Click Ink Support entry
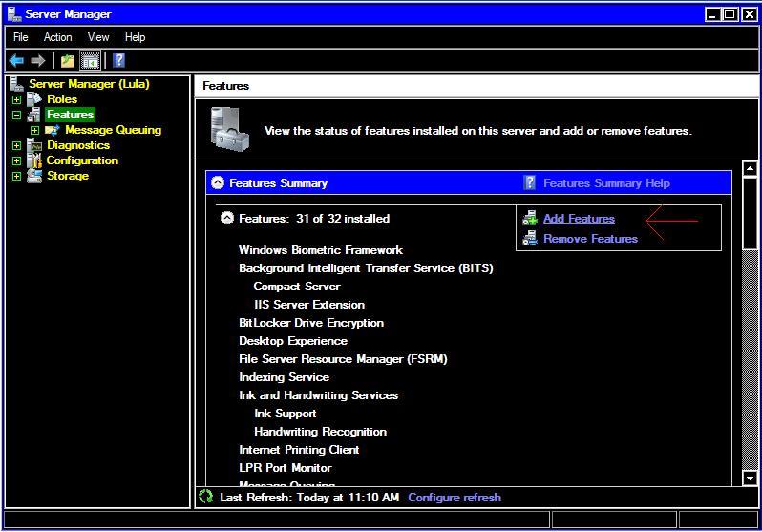Image resolution: width=762 pixels, height=532 pixels. [286, 414]
